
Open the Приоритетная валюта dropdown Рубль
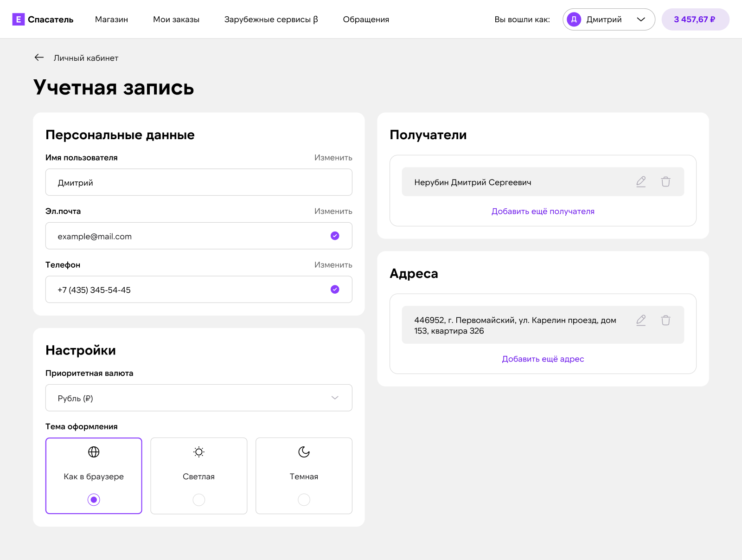[199, 398]
